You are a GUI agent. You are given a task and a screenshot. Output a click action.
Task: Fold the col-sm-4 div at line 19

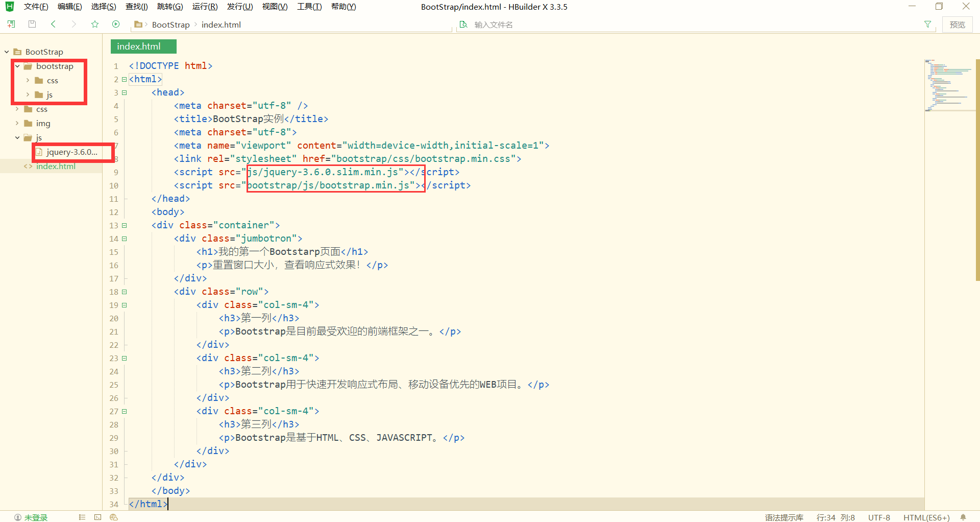[124, 305]
